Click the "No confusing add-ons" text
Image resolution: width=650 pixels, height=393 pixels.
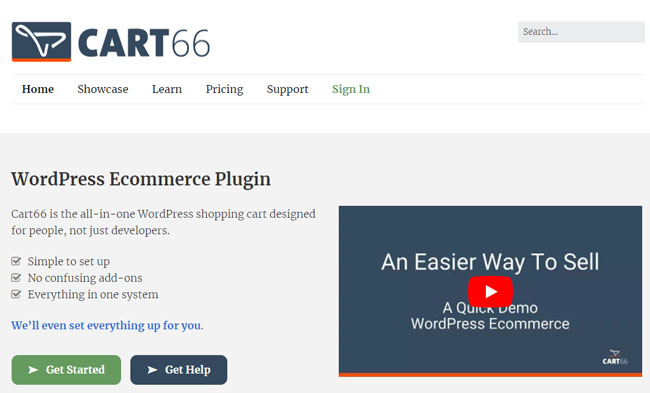tap(85, 278)
